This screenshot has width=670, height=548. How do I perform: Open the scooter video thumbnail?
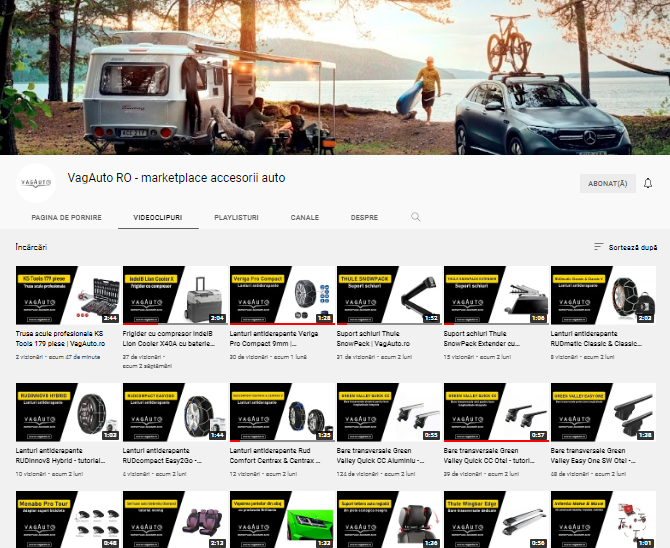(x=603, y=519)
